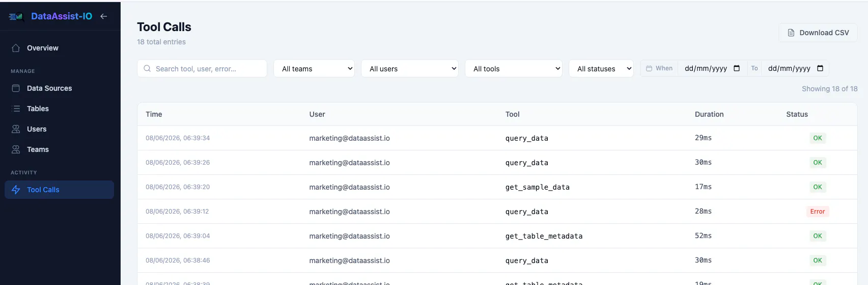Open the When date picker calendar icon

coord(737,68)
